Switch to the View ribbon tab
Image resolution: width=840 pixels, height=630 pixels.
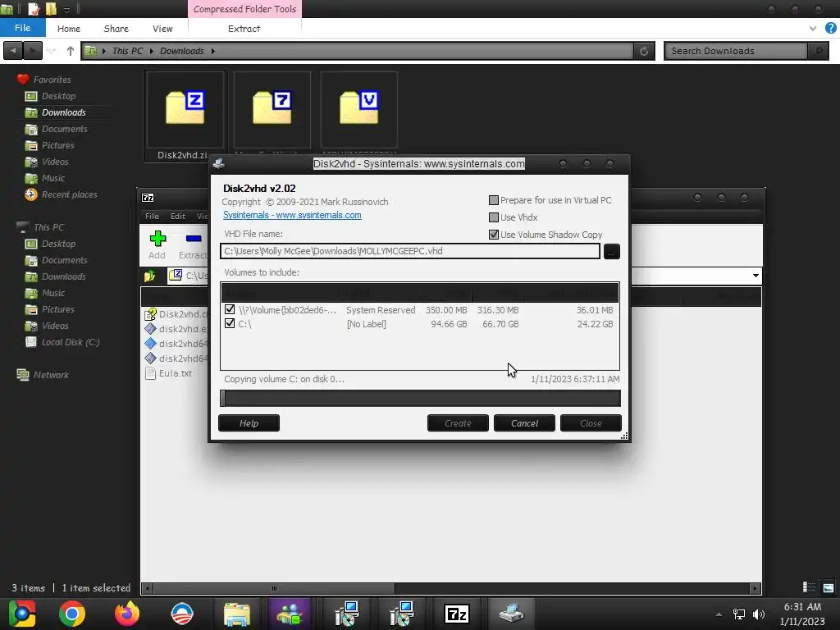[162, 29]
